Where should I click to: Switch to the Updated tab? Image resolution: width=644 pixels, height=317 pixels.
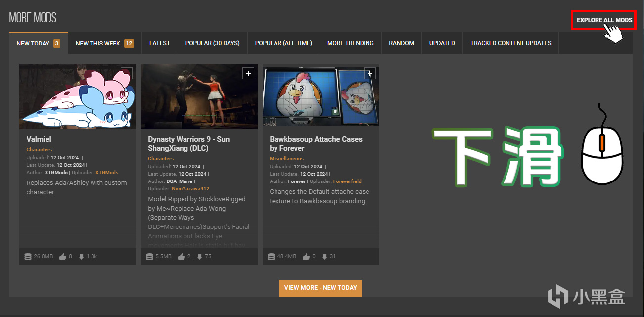point(442,43)
